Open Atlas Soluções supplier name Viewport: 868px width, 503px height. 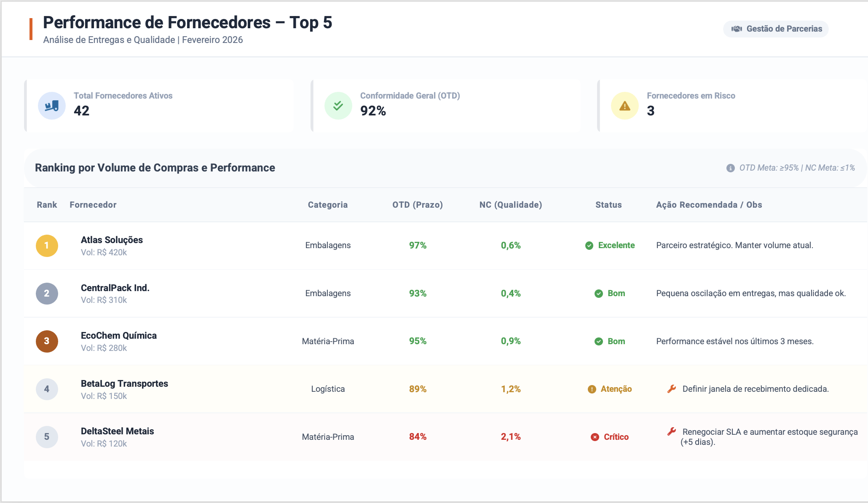pyautogui.click(x=112, y=240)
